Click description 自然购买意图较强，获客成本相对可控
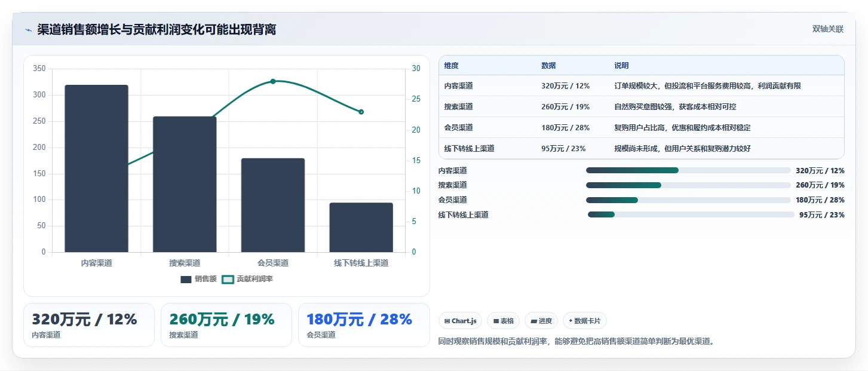Viewport: 868px width, 371px height. coord(676,107)
